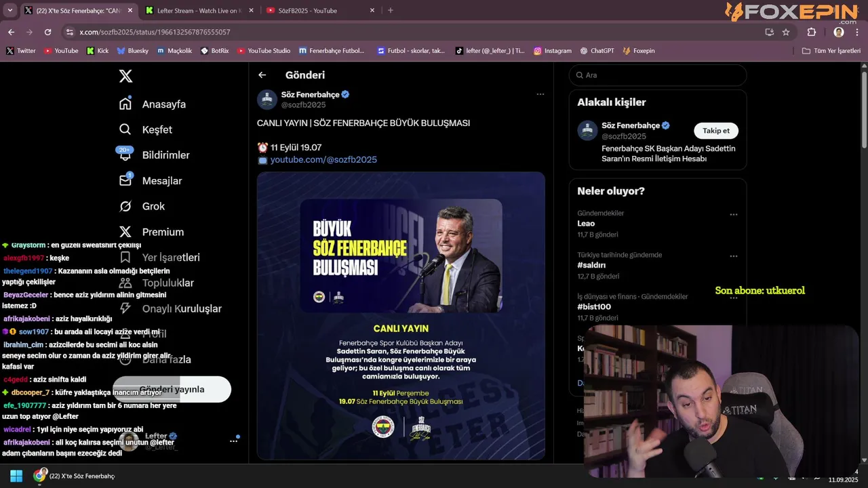The image size is (868, 488).
Task: Open Bluesky bookmark
Action: [x=133, y=51]
